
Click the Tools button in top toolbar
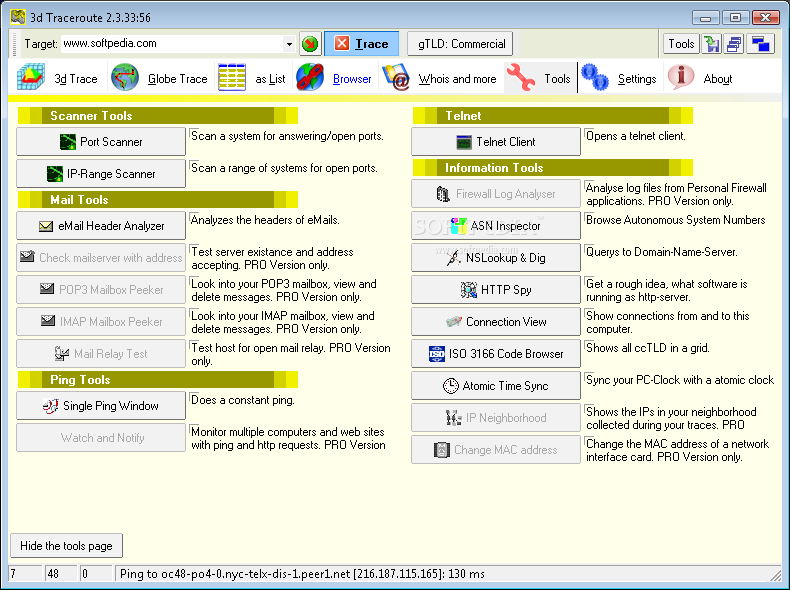pos(681,44)
